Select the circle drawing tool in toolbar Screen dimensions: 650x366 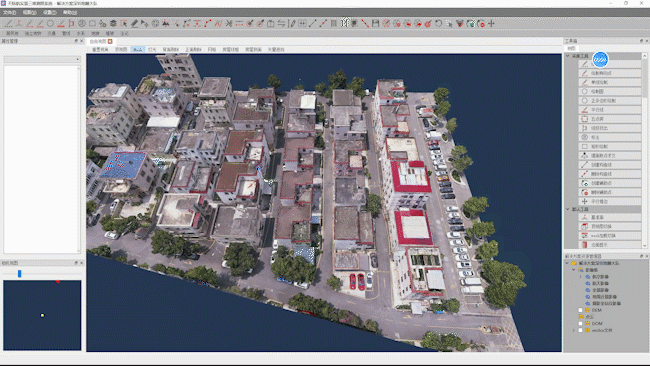tap(50, 24)
